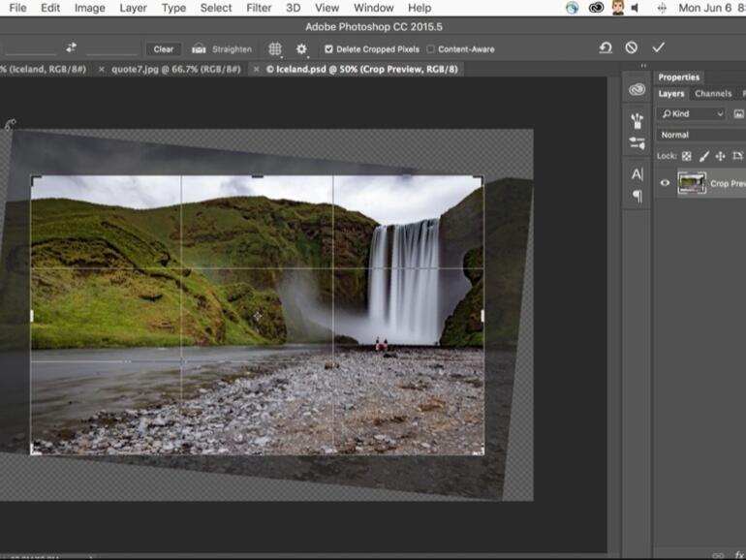Lock artboard nesting icon
Image resolution: width=746 pixels, height=560 pixels.
pos(737,156)
